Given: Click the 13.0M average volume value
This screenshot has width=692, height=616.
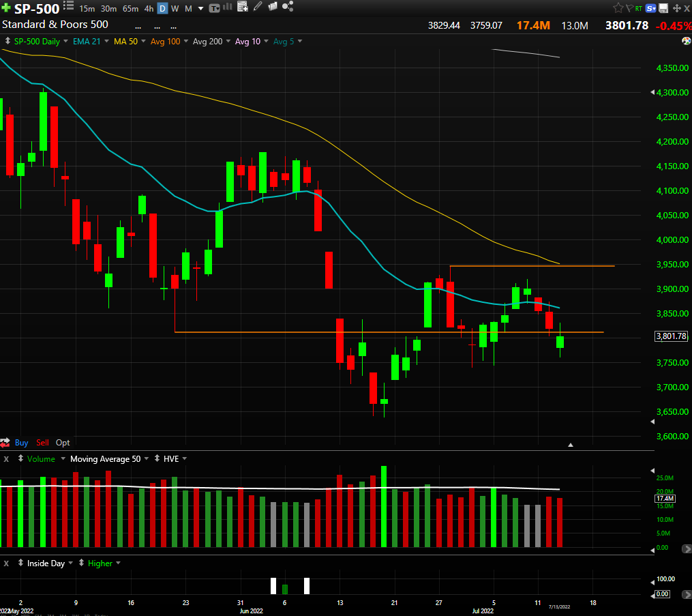Looking at the screenshot, I should 575,26.
